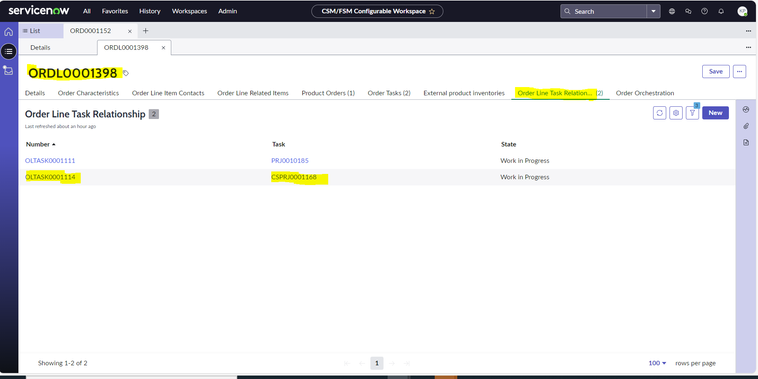758x379 pixels.
Task: Open the Product Orders (1) tab
Action: pos(328,93)
